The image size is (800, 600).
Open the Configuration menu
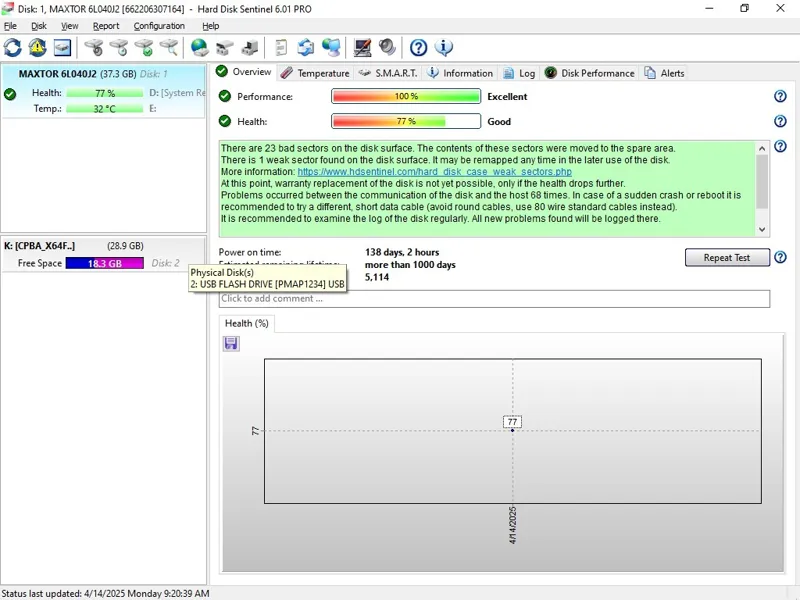click(159, 26)
